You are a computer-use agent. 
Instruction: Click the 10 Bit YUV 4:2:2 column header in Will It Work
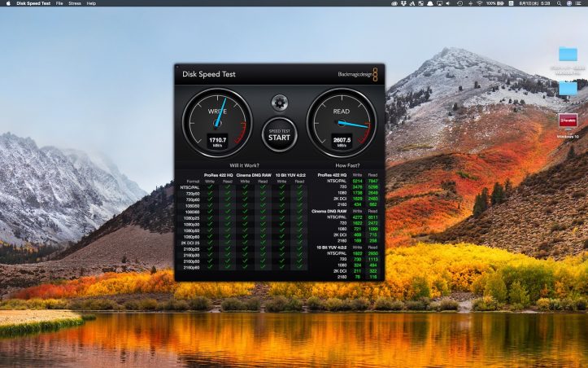click(290, 175)
